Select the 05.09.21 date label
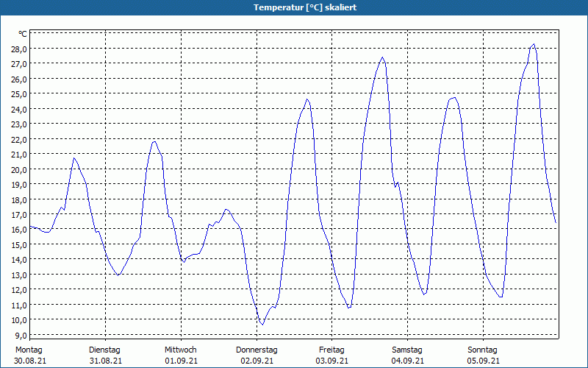588x368 pixels. (x=483, y=361)
